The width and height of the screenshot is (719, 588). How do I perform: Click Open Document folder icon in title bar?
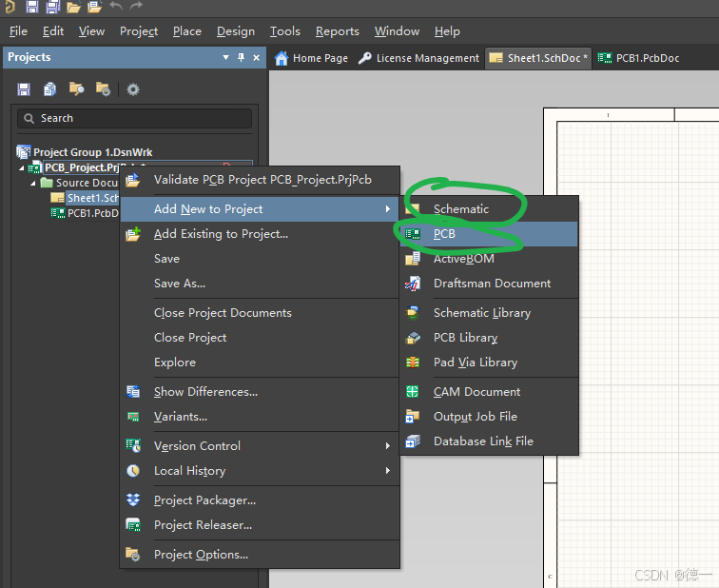click(x=73, y=7)
